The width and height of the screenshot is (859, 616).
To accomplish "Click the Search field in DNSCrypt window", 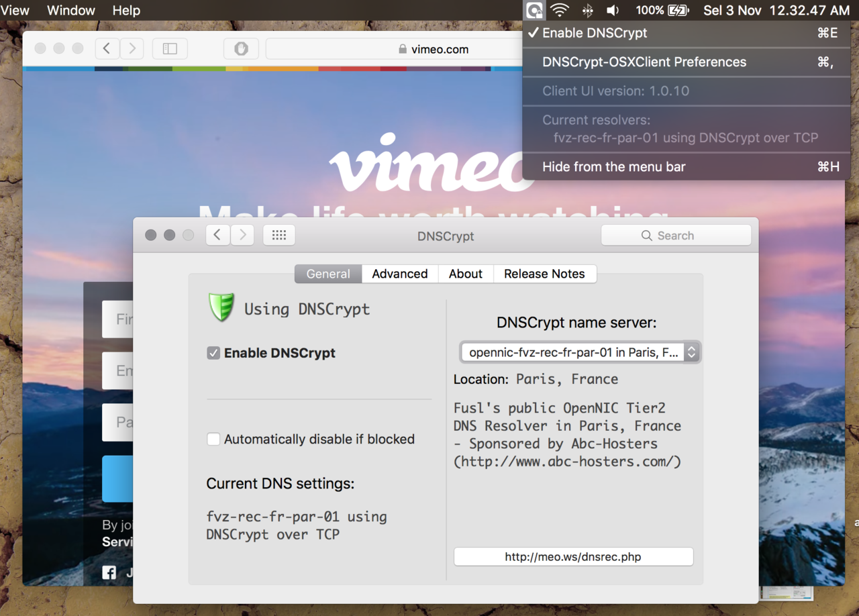I will (676, 236).
